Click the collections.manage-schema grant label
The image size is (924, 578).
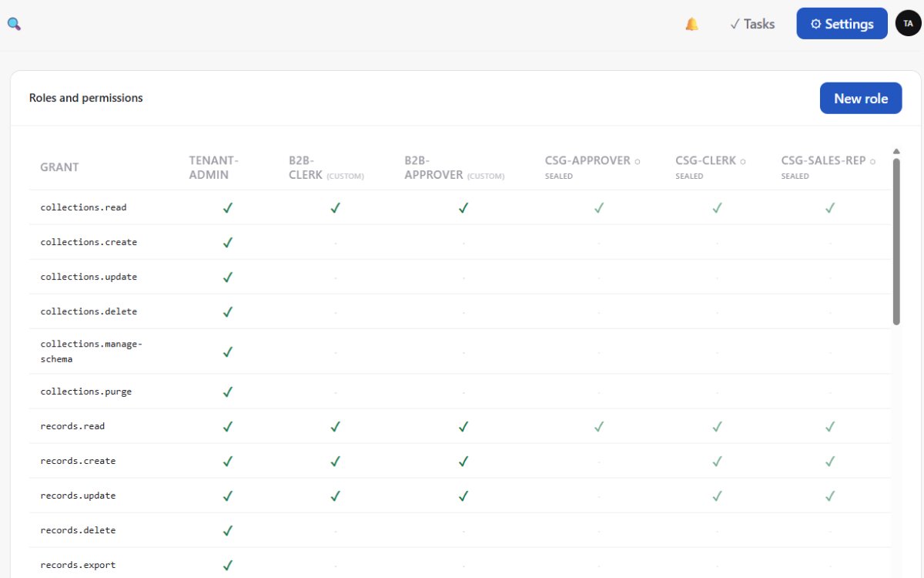(x=92, y=351)
